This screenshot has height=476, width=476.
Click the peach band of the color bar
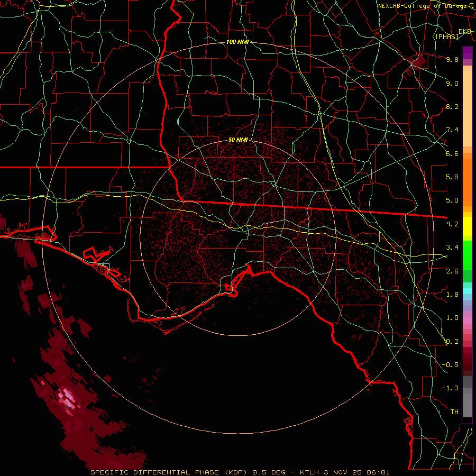(467, 106)
